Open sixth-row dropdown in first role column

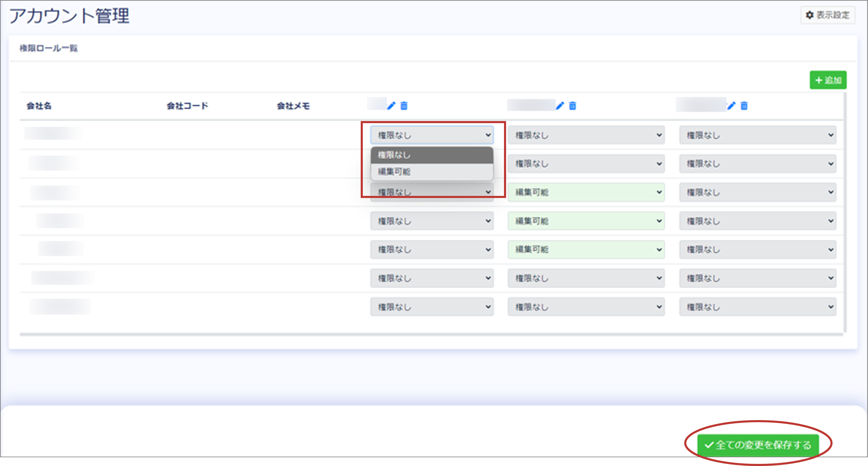(432, 278)
